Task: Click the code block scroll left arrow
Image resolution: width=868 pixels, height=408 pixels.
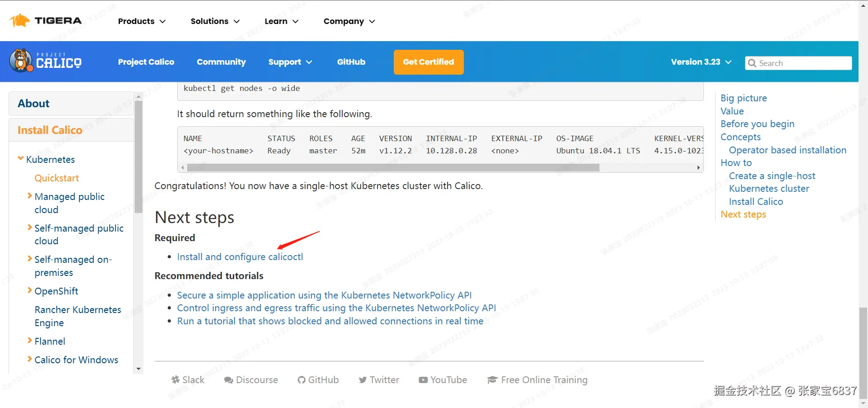Action: (x=182, y=168)
